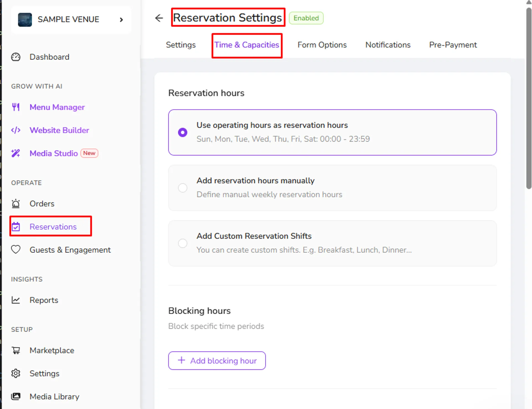Click the Reservation Settings heading
Screen dimensions: 532x409
227,17
